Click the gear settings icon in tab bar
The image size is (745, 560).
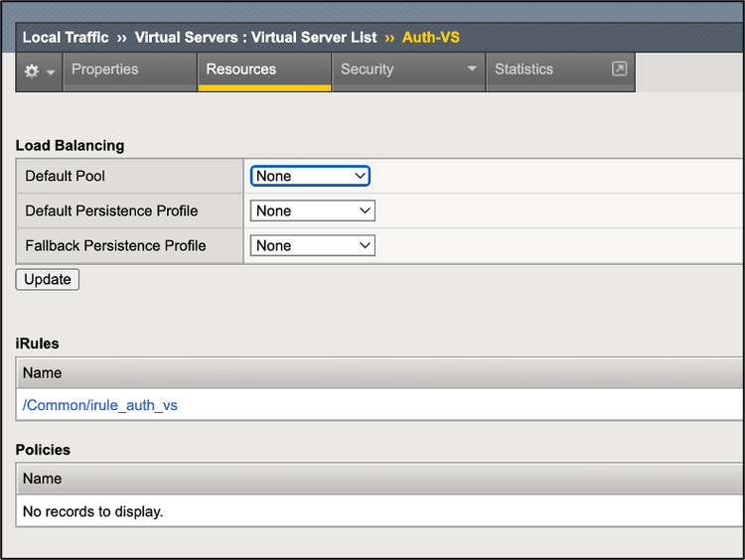32,71
